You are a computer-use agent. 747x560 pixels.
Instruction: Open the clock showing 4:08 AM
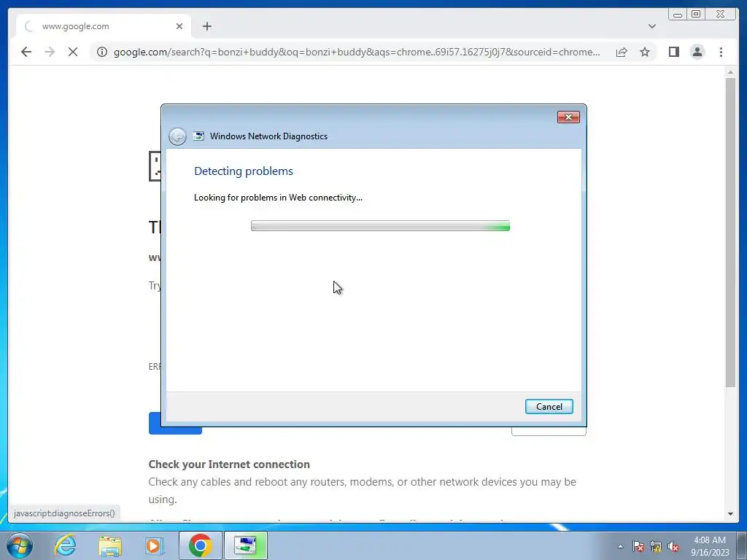point(710,546)
